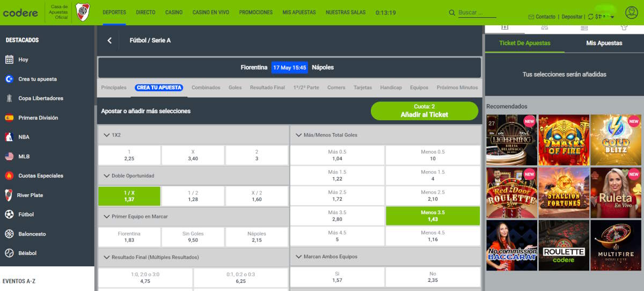Click the Fútbol soccer ball icon
This screenshot has height=291, width=644.
(x=9, y=214)
